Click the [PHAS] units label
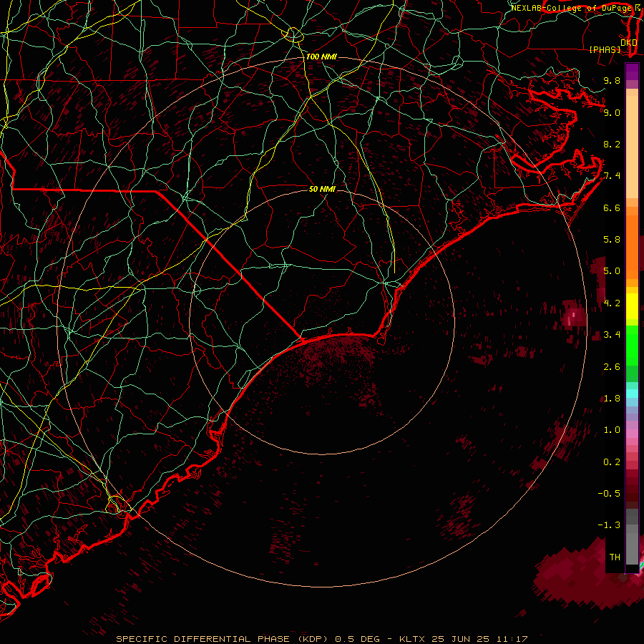Image resolution: width=644 pixels, height=644 pixels. (x=605, y=50)
